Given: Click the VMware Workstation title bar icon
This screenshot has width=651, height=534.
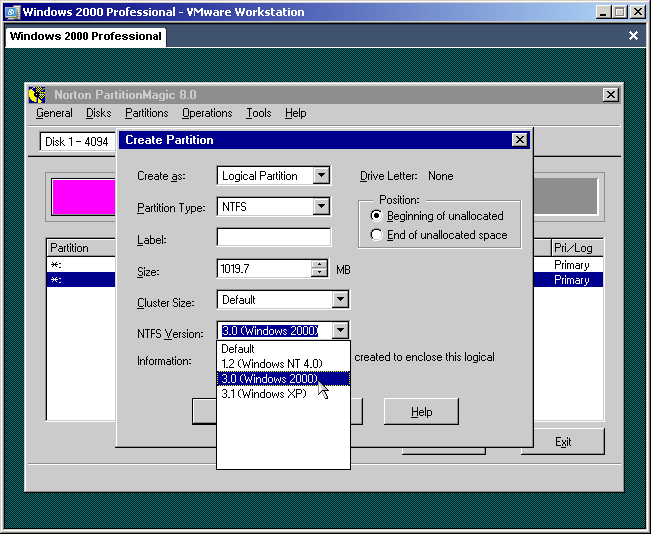Looking at the screenshot, I should (x=12, y=12).
